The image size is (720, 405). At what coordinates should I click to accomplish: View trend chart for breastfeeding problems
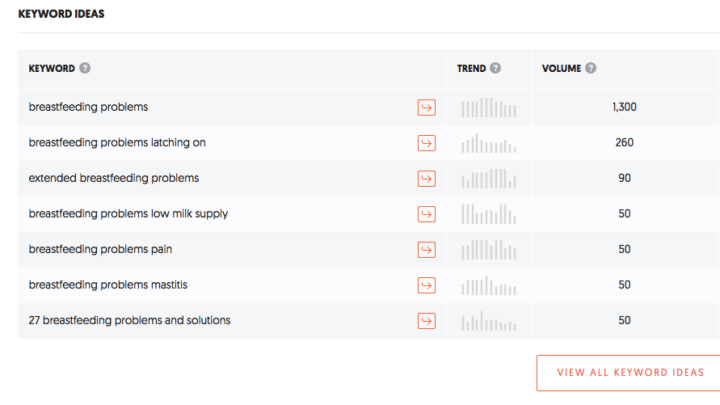(x=489, y=107)
